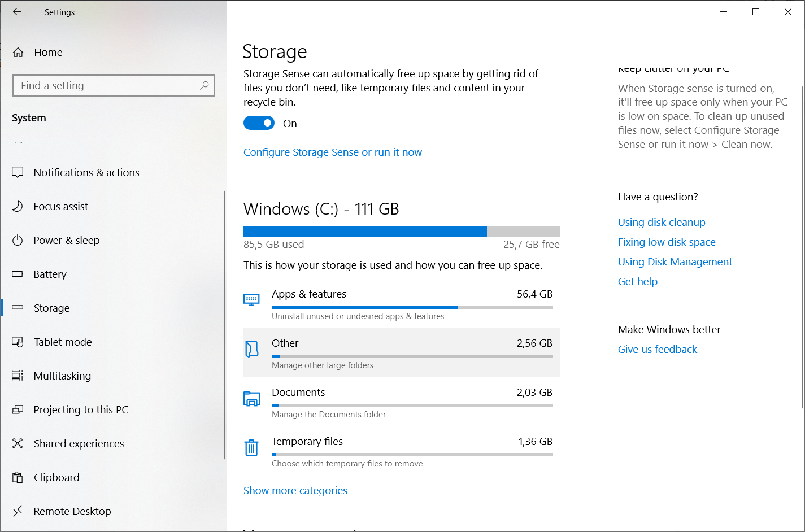Click the Temporary files trash icon
805x532 pixels.
251,448
